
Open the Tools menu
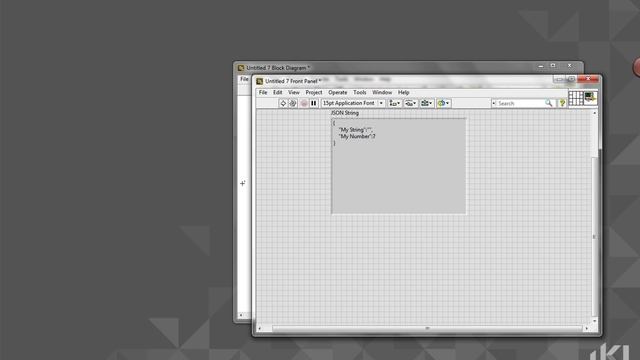360,93
